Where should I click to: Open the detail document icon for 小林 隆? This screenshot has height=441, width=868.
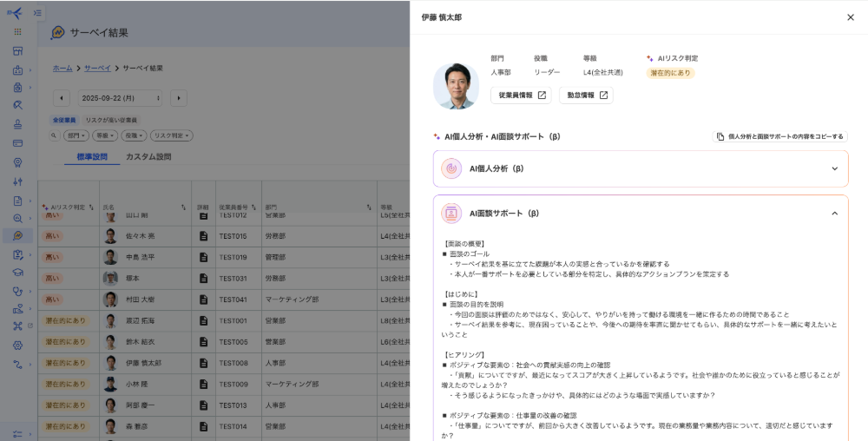click(x=204, y=384)
